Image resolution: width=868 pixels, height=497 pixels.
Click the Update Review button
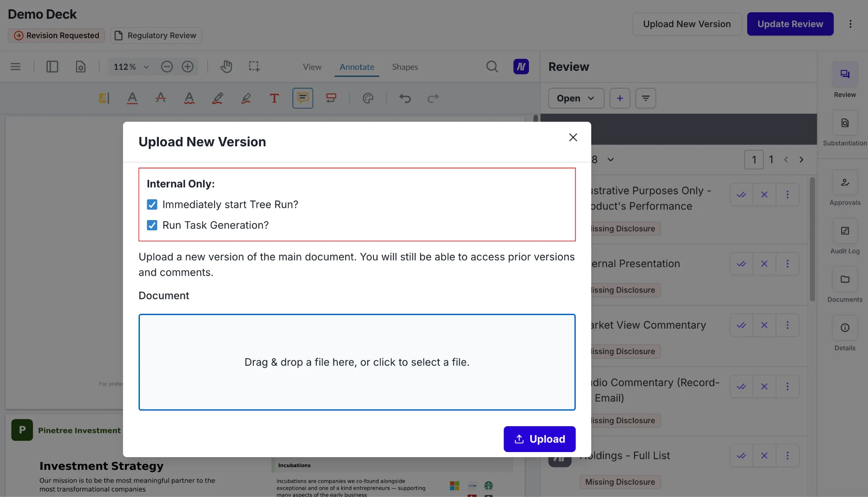coord(790,24)
